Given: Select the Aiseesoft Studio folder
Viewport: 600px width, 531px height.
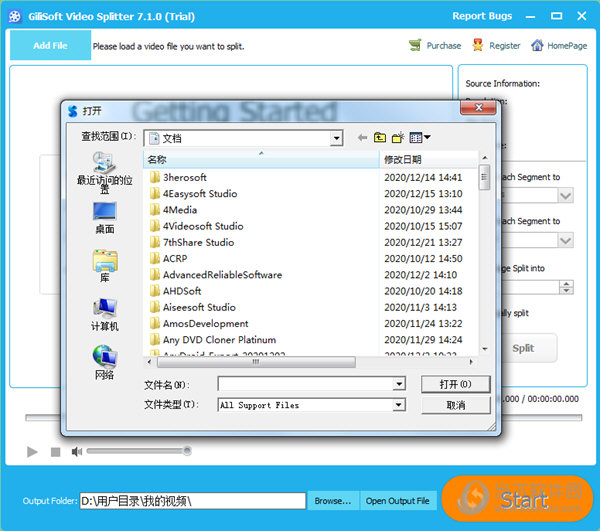Looking at the screenshot, I should pos(193,307).
